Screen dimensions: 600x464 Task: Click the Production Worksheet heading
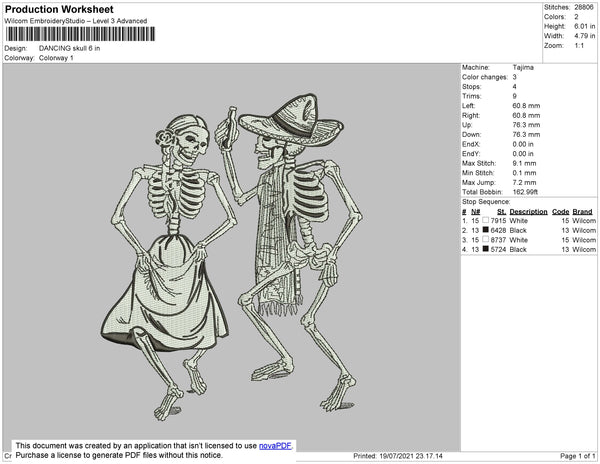point(60,10)
